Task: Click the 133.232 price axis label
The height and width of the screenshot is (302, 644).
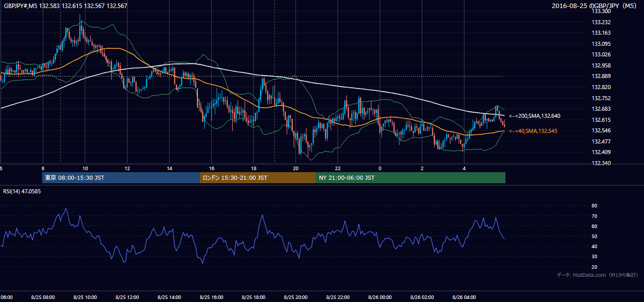Action: (x=601, y=22)
